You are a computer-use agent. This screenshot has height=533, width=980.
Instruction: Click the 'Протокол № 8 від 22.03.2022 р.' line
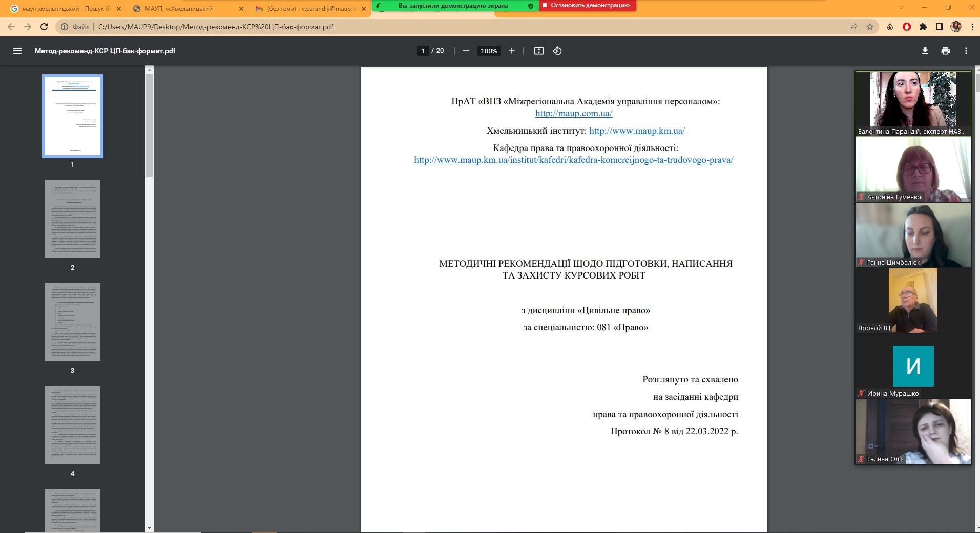(674, 431)
